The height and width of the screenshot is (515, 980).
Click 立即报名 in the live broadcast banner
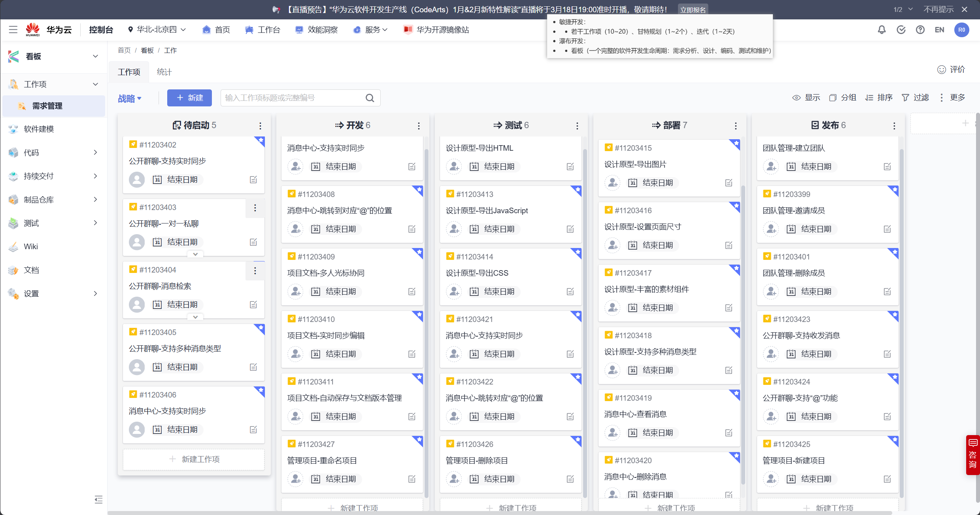point(693,9)
